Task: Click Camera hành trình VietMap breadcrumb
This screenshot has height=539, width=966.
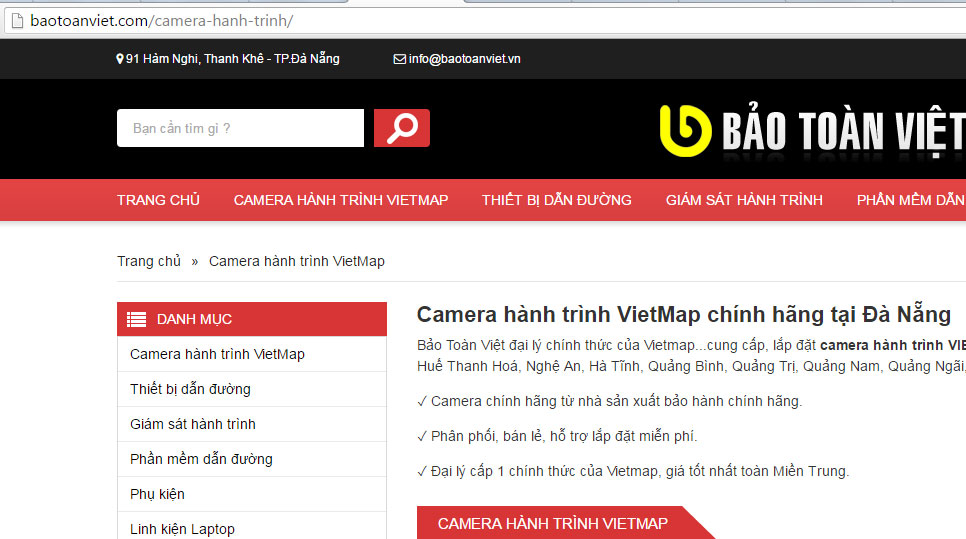Action: [x=296, y=261]
